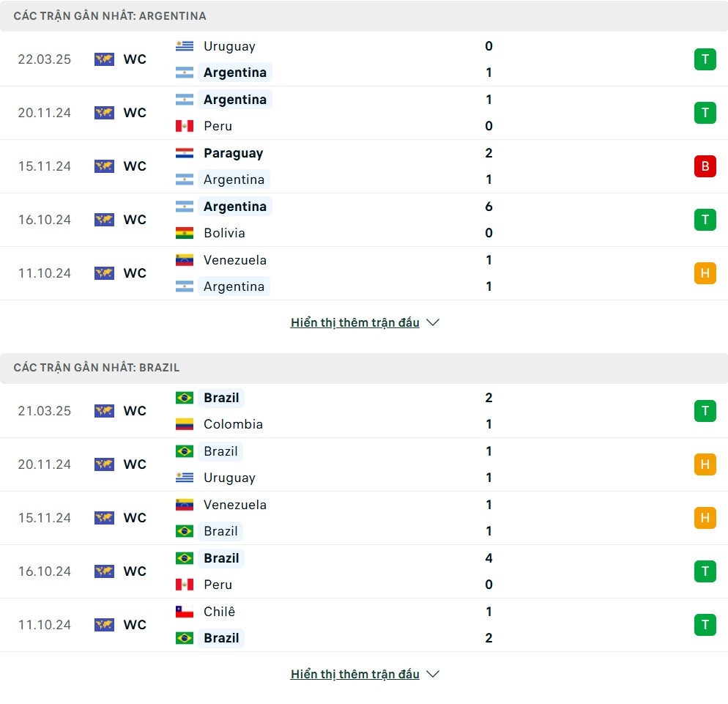Select the Colombia team name

tap(233, 424)
